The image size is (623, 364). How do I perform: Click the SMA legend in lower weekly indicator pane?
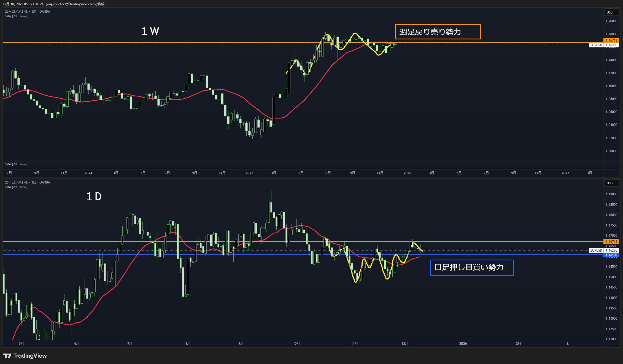tap(16, 164)
